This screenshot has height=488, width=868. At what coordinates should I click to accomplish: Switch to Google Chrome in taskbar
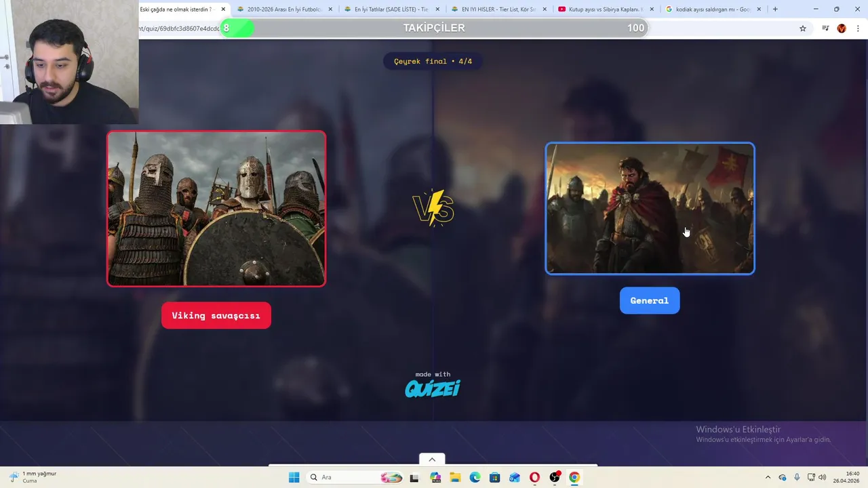(x=574, y=477)
